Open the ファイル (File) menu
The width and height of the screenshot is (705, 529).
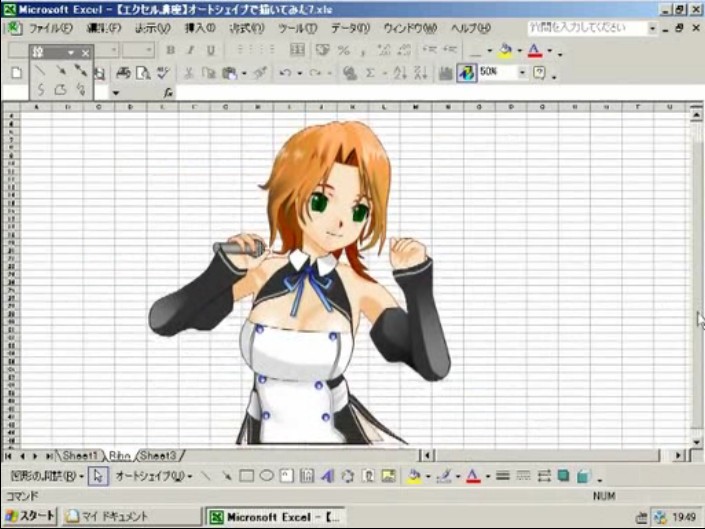coord(50,28)
